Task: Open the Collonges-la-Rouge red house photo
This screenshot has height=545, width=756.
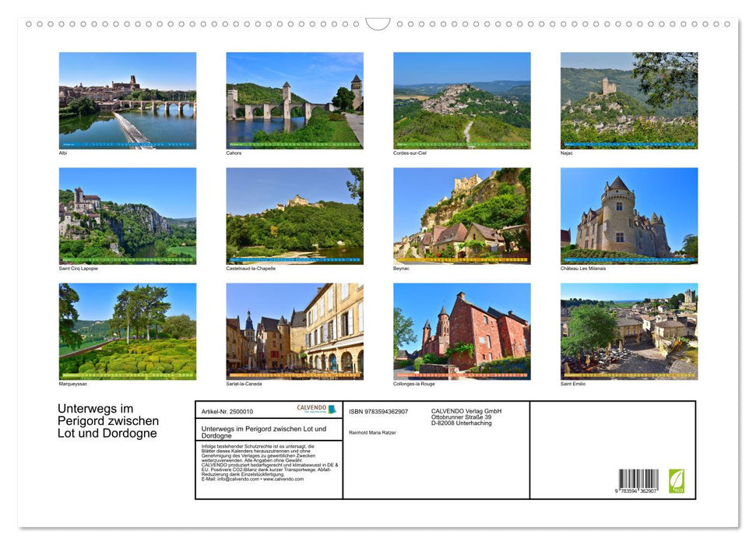Action: tap(462, 332)
